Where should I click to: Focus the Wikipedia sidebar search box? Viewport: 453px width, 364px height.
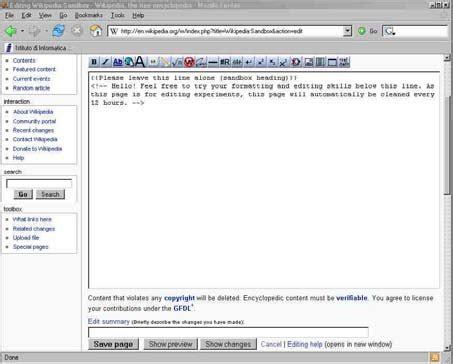click(39, 183)
